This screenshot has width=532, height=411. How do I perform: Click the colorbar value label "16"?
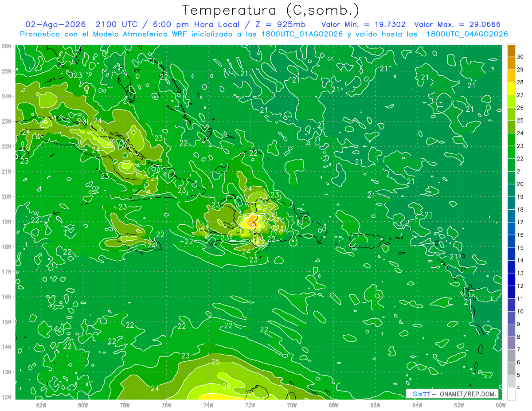pyautogui.click(x=520, y=235)
